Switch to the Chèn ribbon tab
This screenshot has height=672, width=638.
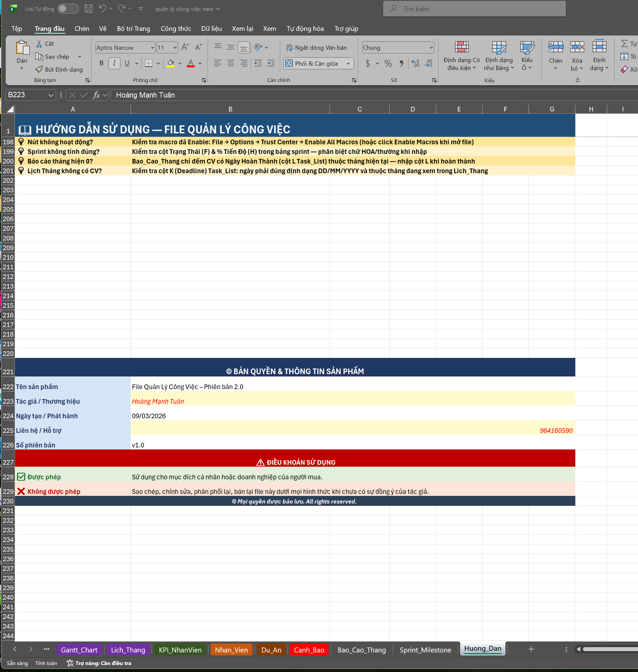(x=82, y=29)
